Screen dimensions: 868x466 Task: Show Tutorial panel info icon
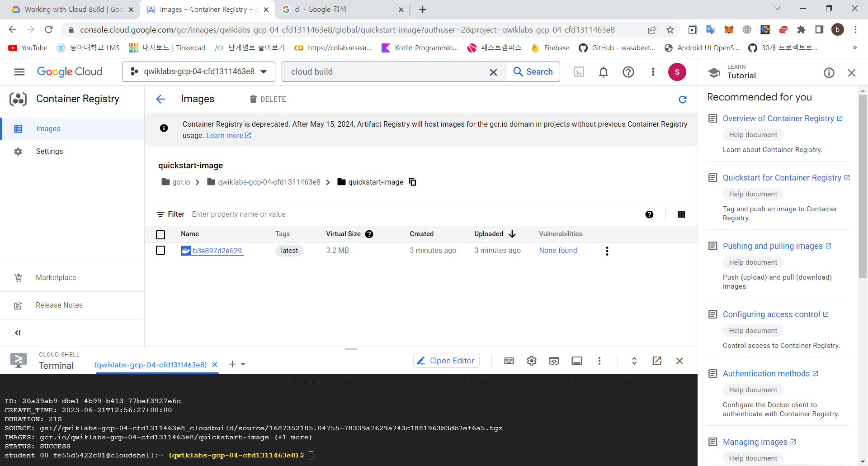(829, 73)
